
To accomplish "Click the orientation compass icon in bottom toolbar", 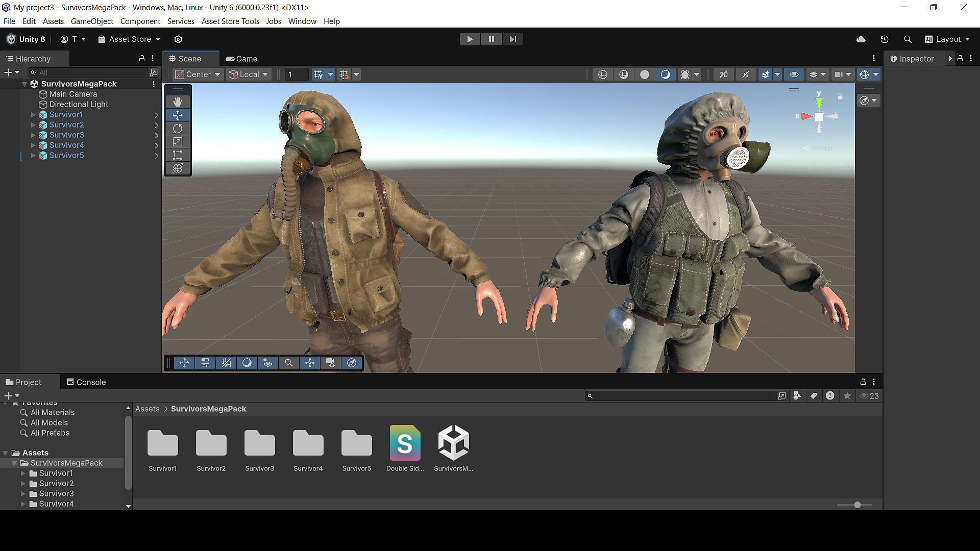I will point(352,363).
